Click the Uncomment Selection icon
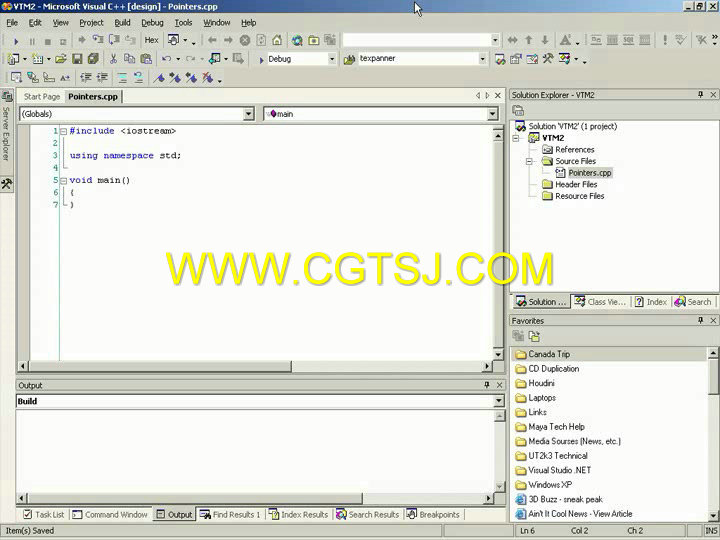The width and height of the screenshot is (720, 540). coord(138,78)
